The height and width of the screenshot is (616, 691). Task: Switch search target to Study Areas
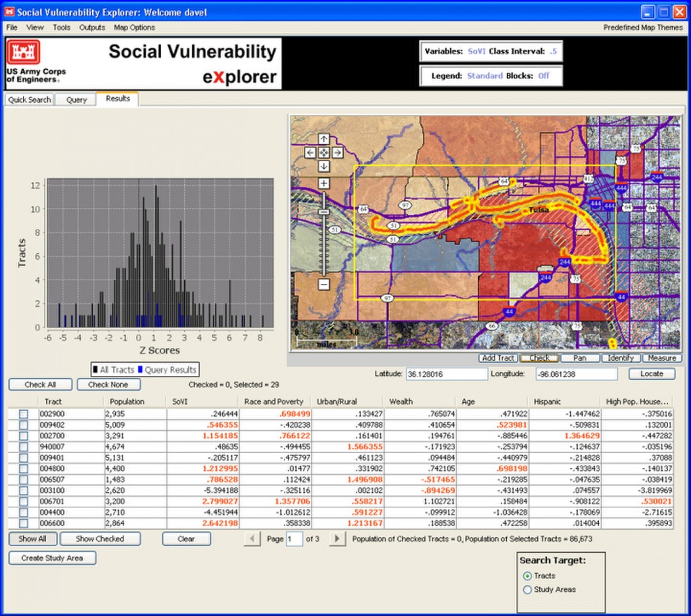[527, 590]
